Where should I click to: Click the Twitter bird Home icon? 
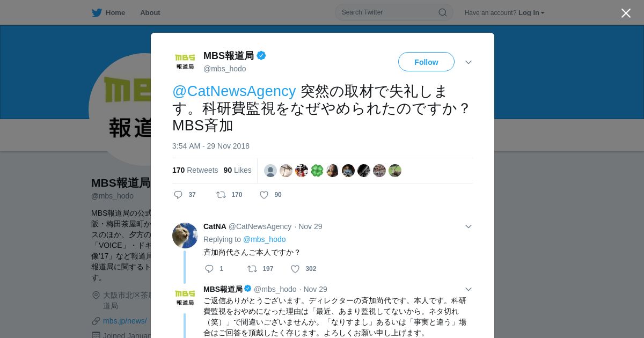[x=97, y=12]
